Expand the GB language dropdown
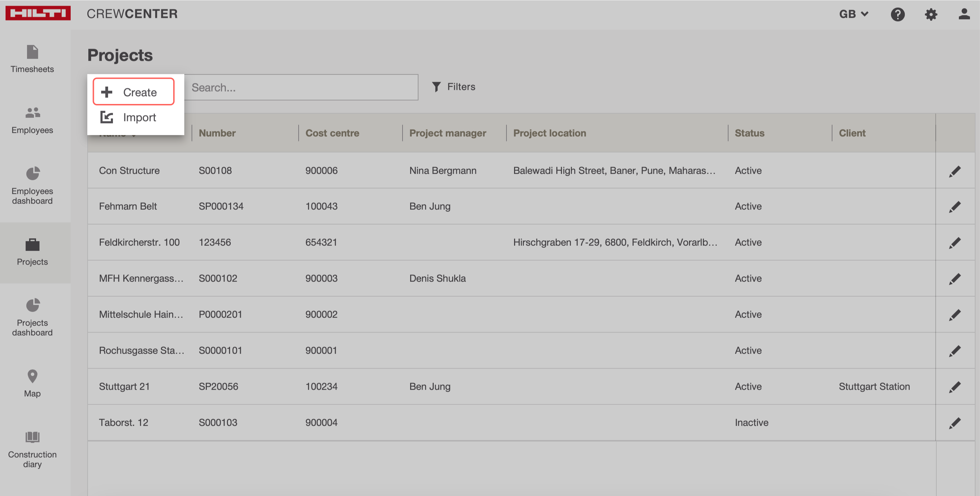980x496 pixels. [x=853, y=15]
